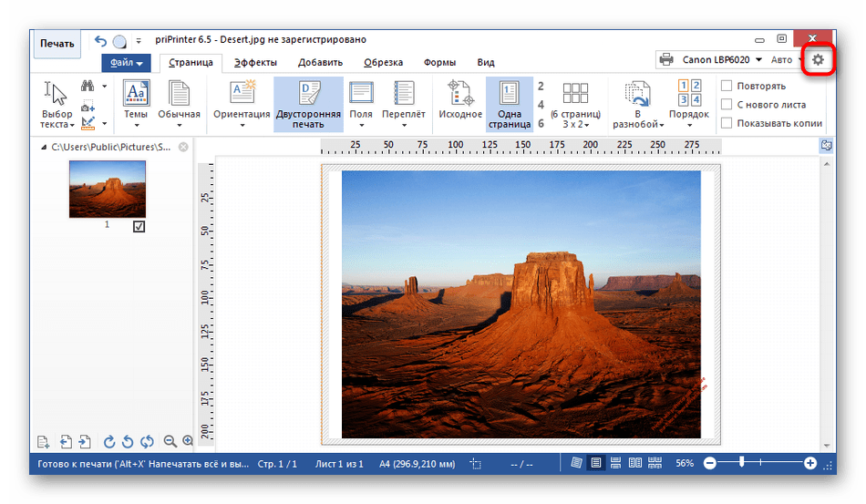Click the Обычная page style icon

click(x=179, y=94)
